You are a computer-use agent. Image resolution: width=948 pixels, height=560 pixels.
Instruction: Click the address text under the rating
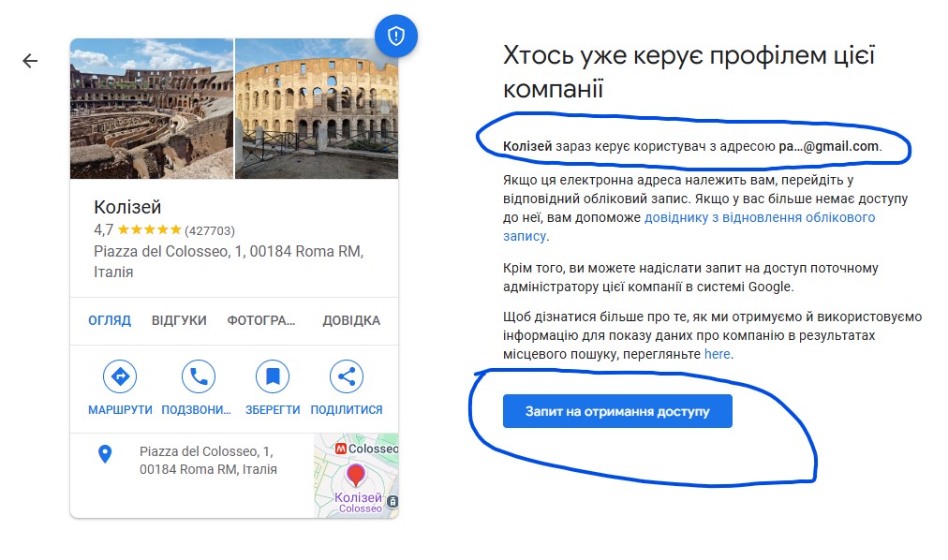tap(229, 261)
